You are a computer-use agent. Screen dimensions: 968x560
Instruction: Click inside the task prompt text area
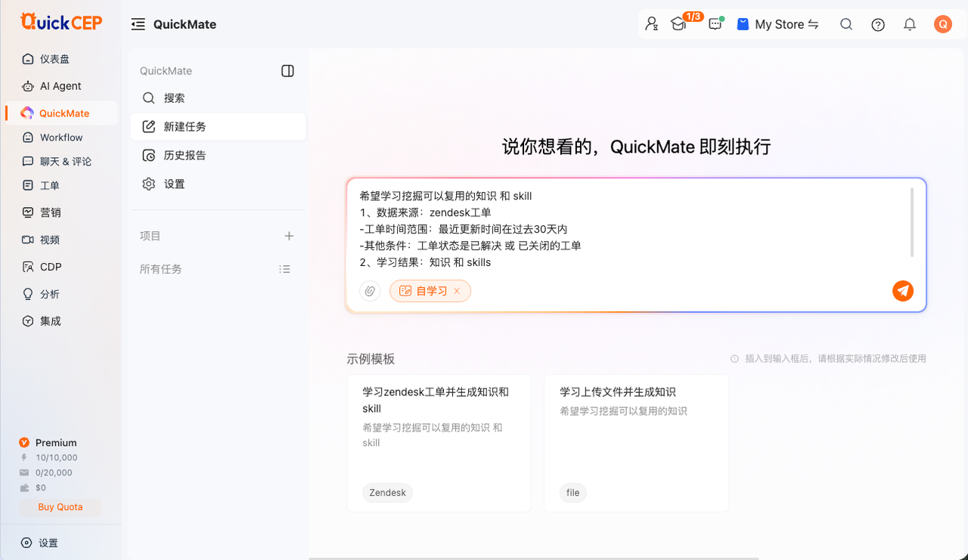[x=631, y=229]
